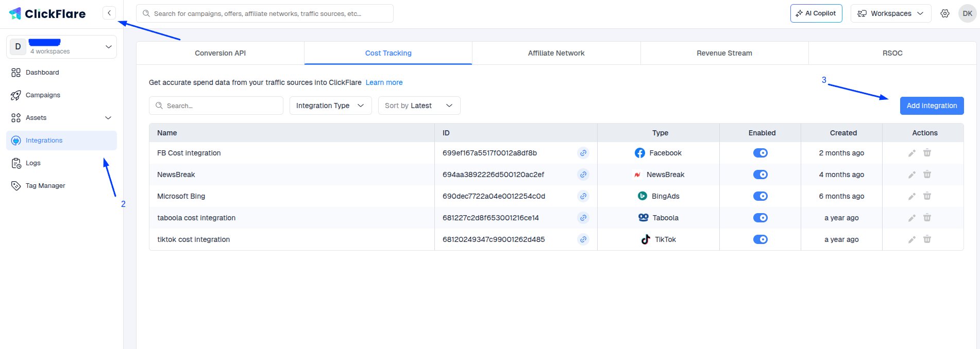Click the '6 months ago' created cell
Viewport: 980px width, 349px height.
(841, 196)
